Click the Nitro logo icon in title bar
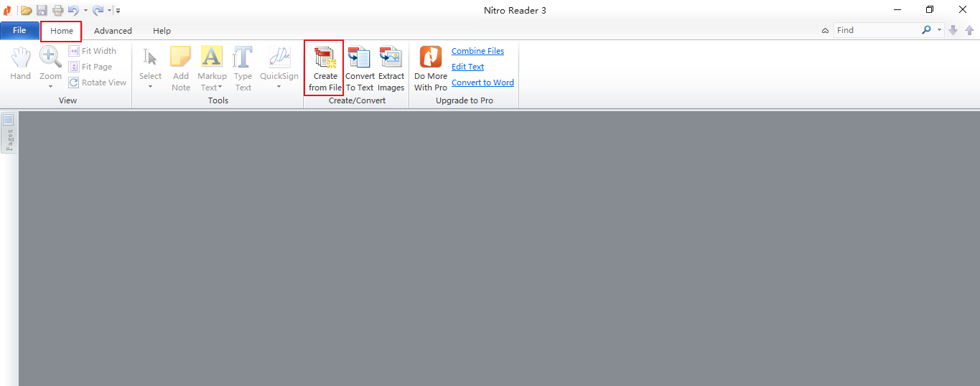This screenshot has width=980, height=386. 7,10
